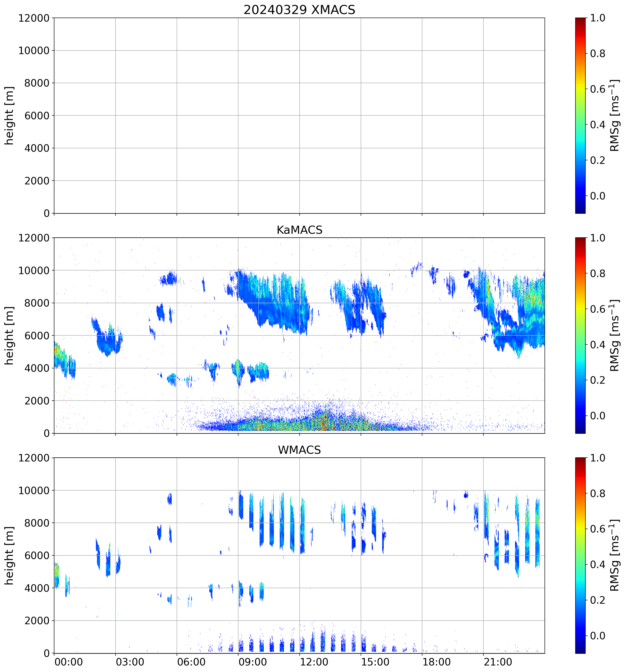Click the WMACS panel colorbar

(x=580, y=555)
